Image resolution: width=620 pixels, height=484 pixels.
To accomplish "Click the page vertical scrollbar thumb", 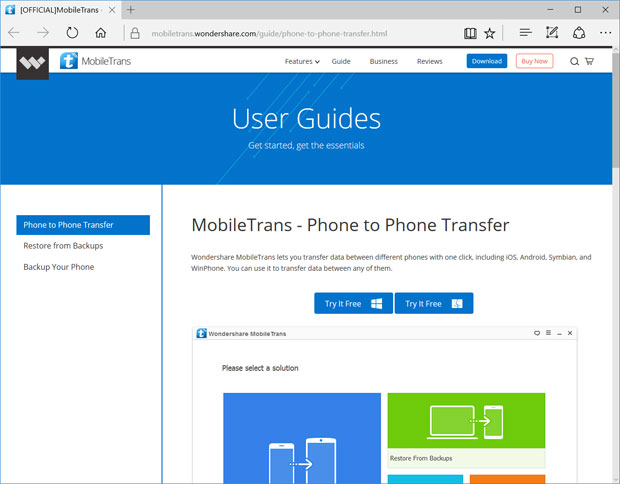I will (616, 111).
